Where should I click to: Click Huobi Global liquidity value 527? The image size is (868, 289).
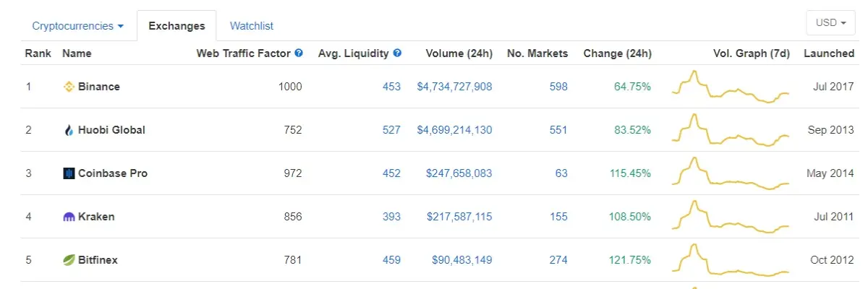391,130
